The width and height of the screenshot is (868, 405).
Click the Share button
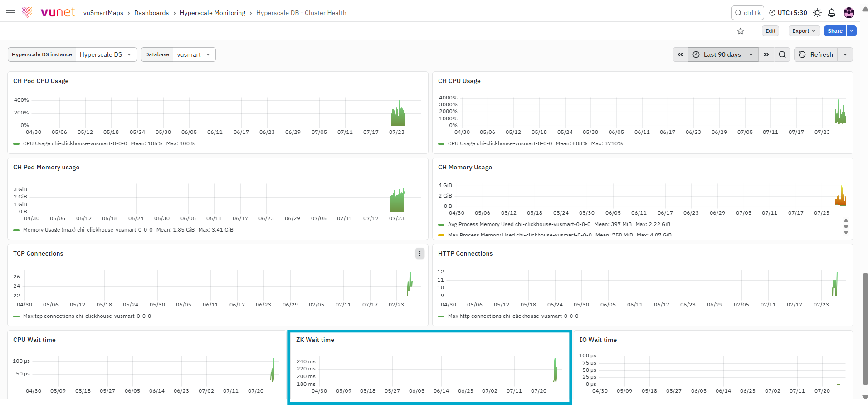[835, 31]
